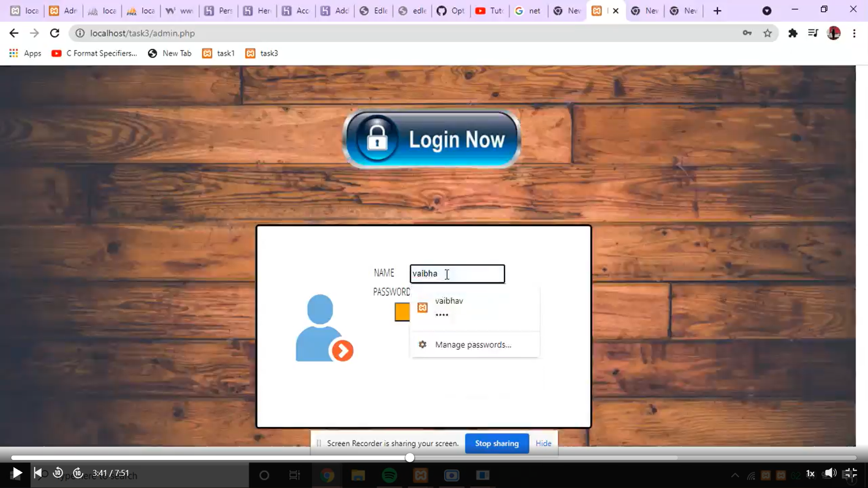
Task: Click Stop sharing button
Action: (497, 443)
